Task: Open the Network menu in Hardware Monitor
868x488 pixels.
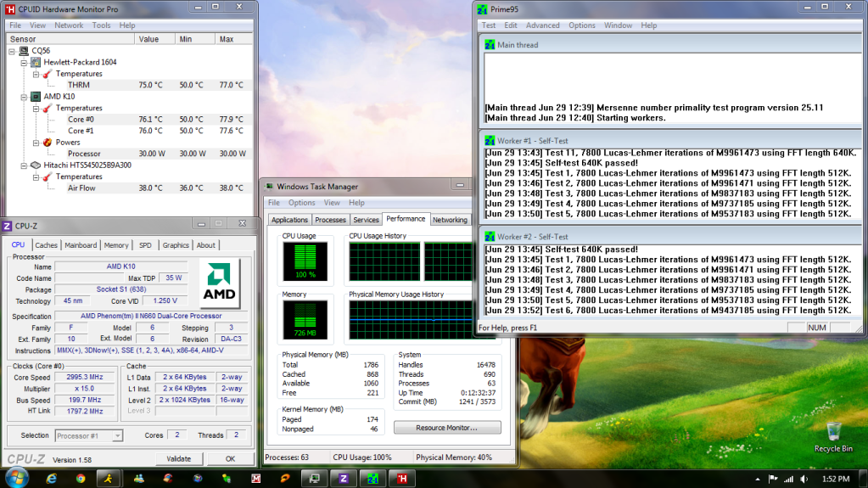Action: (69, 25)
